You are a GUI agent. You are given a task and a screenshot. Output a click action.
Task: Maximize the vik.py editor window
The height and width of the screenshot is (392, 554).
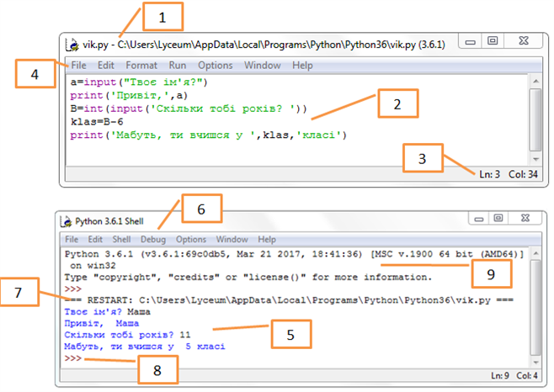tap(493, 40)
